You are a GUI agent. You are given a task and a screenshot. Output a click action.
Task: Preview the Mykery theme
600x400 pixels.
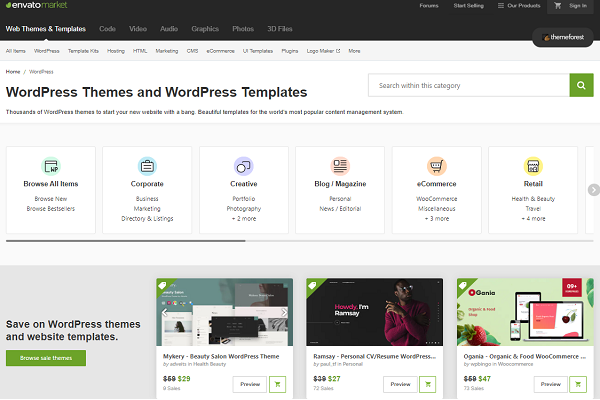pyautogui.click(x=250, y=384)
